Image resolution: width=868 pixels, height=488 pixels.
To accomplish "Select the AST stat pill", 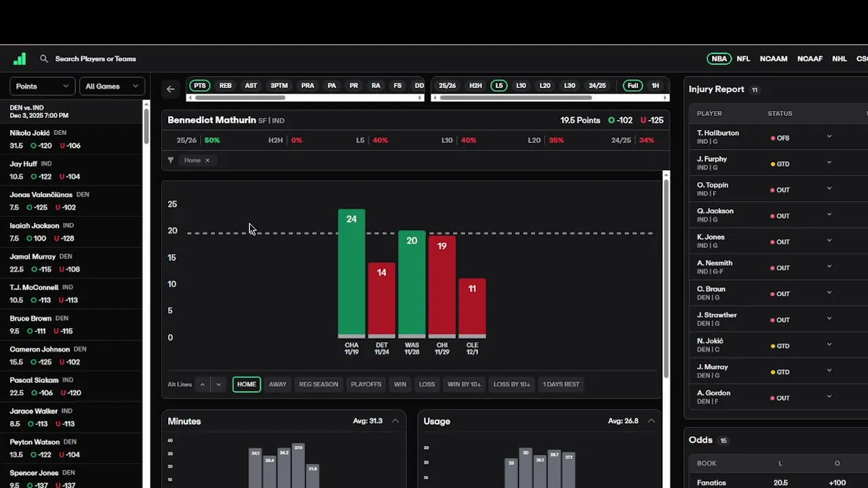I will (251, 86).
